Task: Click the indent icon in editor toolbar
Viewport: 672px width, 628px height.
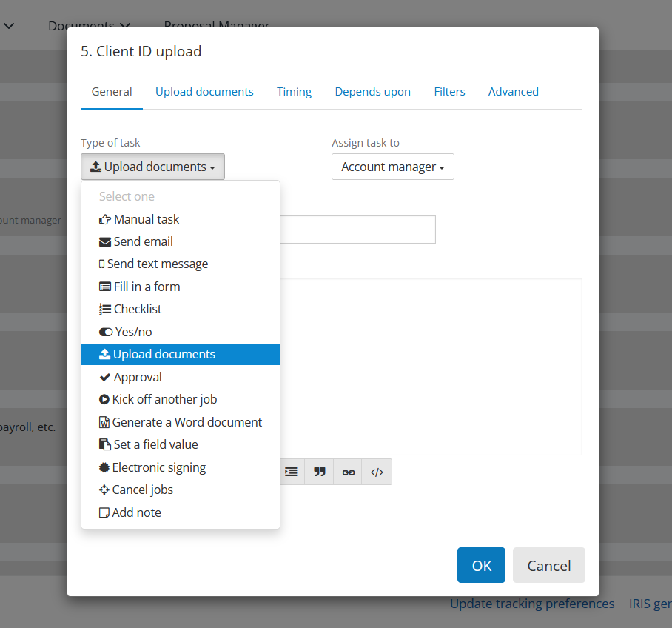Action: (292, 472)
